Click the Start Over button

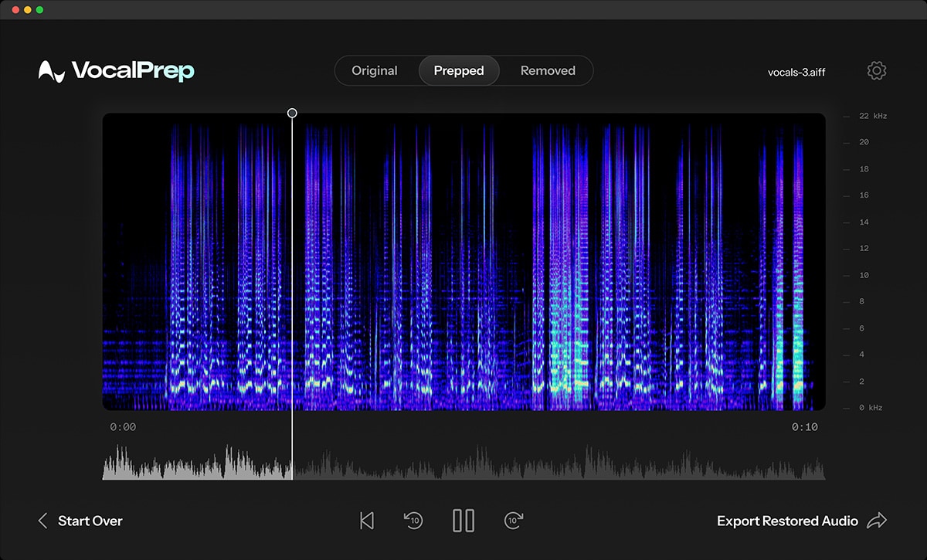pyautogui.click(x=90, y=521)
